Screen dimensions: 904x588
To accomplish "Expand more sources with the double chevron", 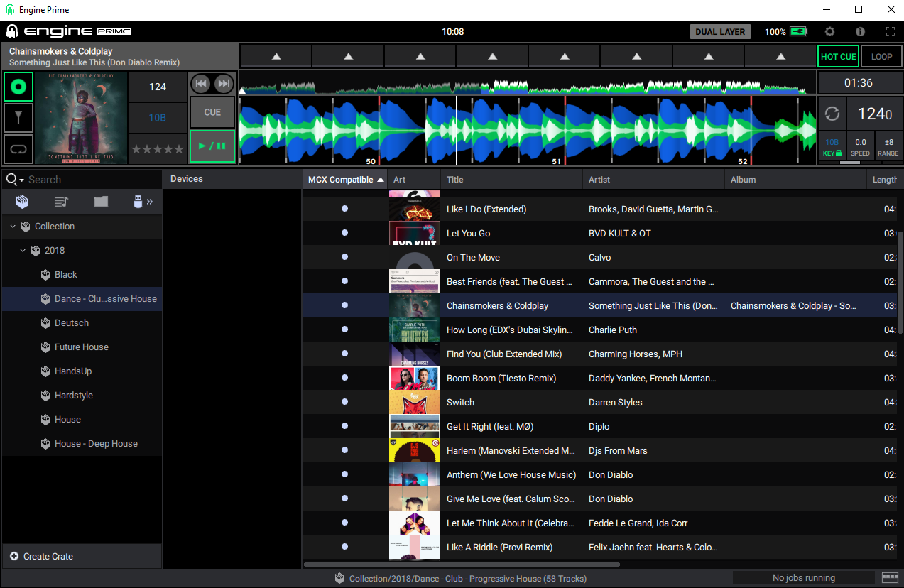I will point(150,202).
